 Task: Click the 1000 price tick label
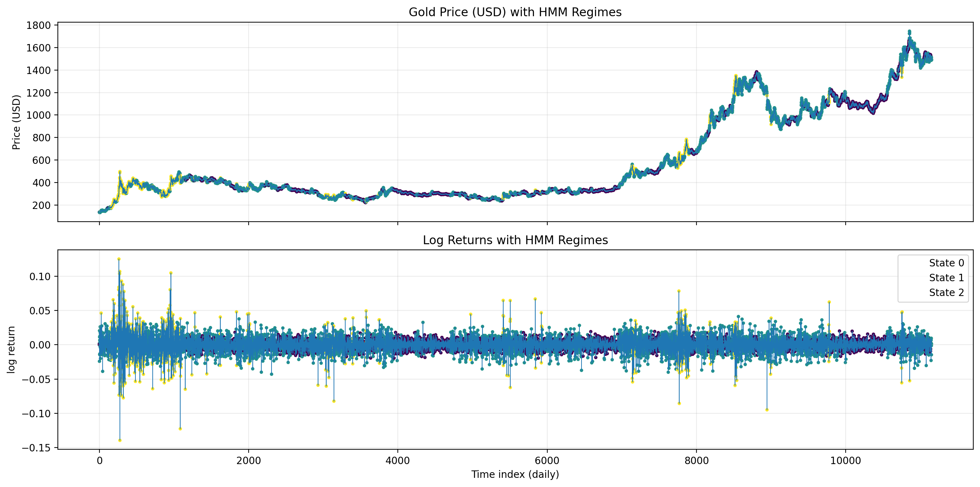(x=38, y=115)
